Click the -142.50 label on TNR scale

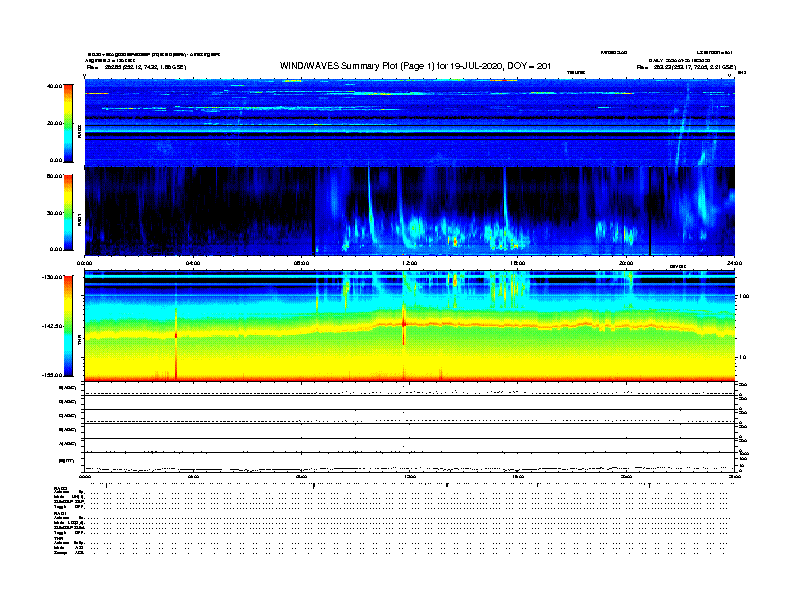[x=52, y=326]
